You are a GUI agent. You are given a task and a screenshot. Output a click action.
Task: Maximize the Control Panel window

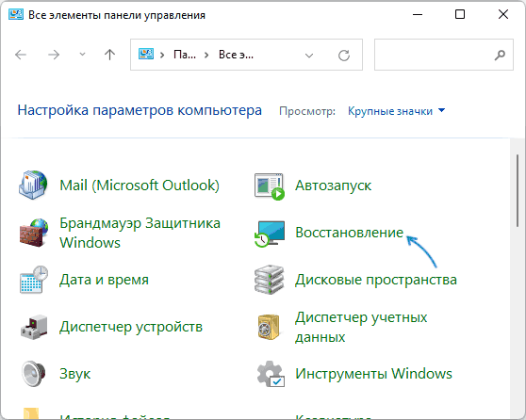(460, 14)
